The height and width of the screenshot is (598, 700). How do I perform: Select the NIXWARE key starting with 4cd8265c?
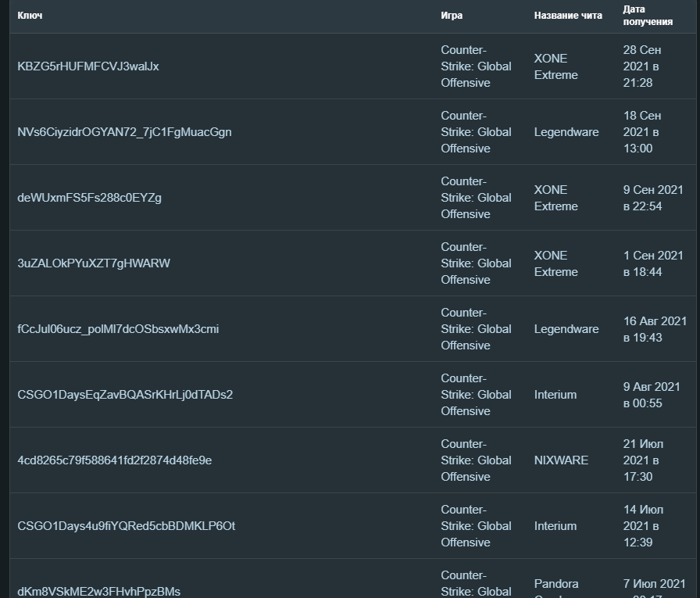(114, 460)
